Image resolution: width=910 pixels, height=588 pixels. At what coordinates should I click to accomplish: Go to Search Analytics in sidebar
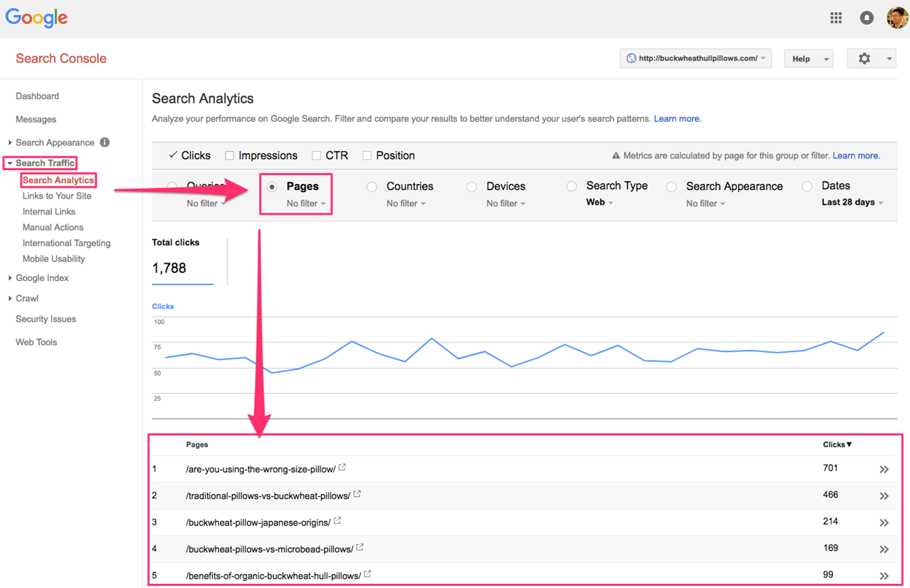(58, 180)
